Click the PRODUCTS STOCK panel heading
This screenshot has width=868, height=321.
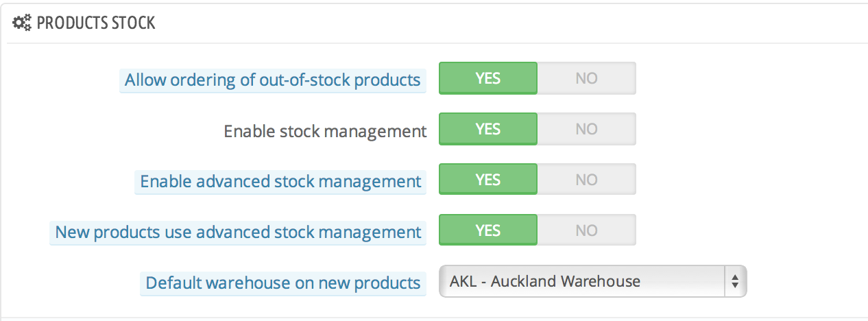click(96, 23)
